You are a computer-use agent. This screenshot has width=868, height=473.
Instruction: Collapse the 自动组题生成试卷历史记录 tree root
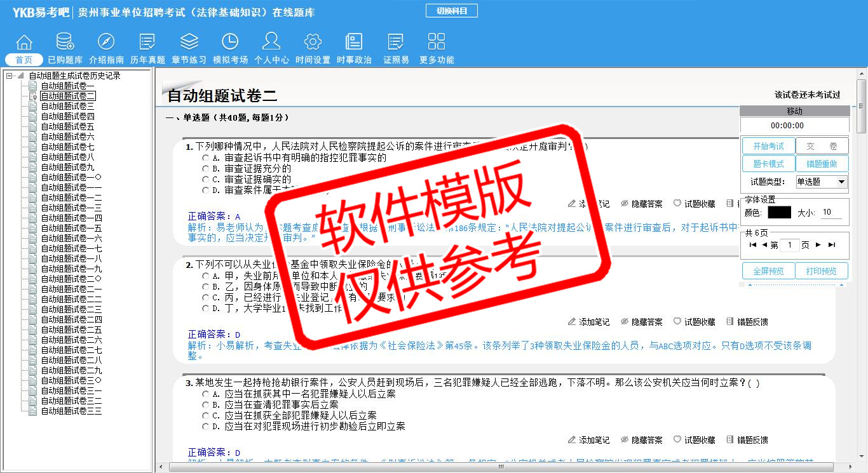(x=9, y=76)
